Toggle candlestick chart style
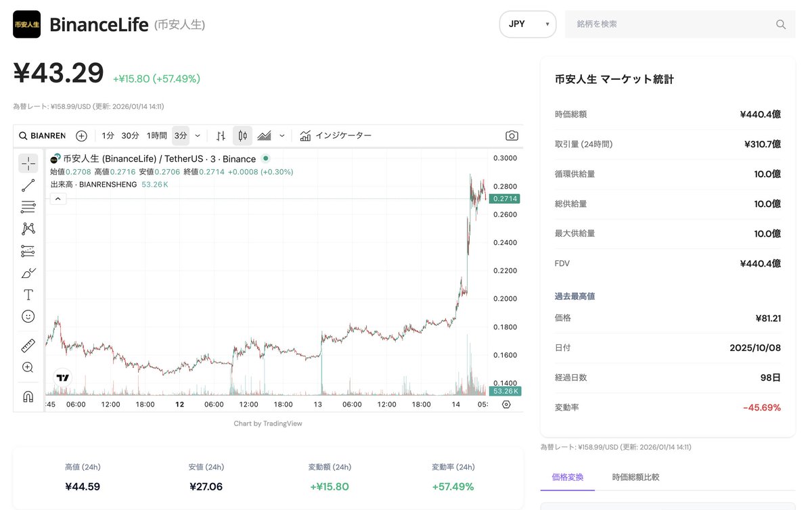The height and width of the screenshot is (510, 812). (x=242, y=135)
